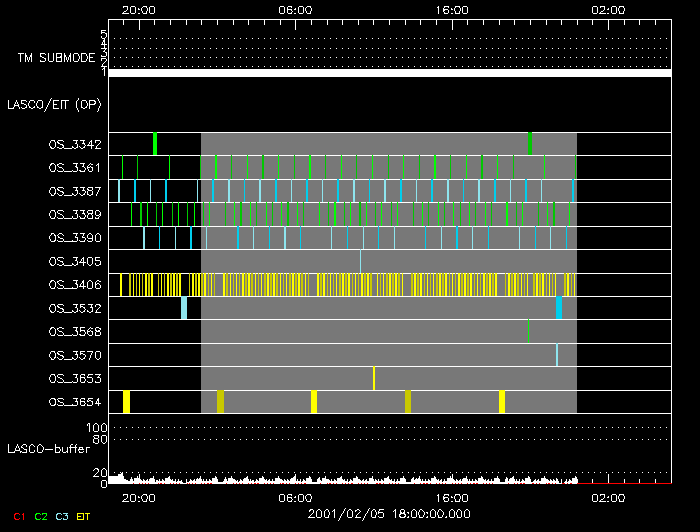Screen dimensions: 700x532
Task: Click the green C2 legend entry
Action: 40,516
